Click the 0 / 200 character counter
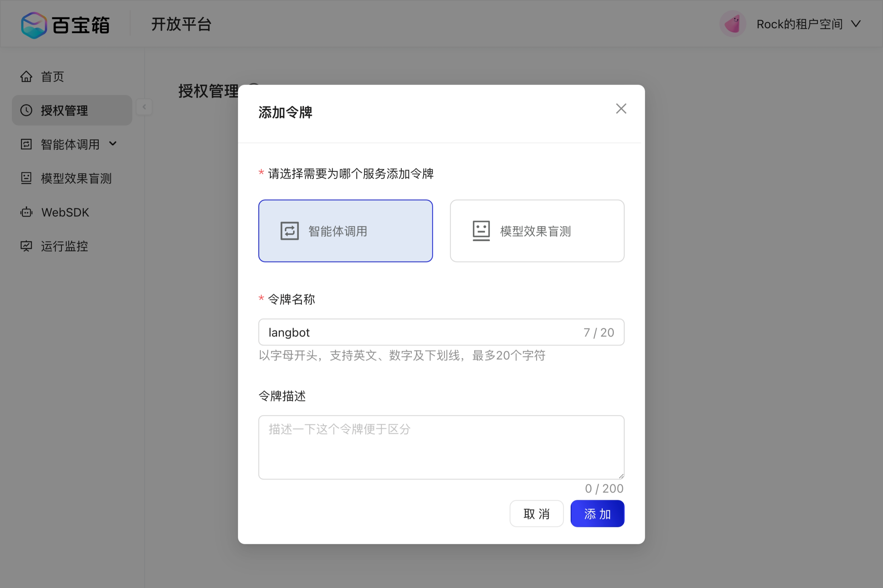Screen dimensions: 883x588 tap(604, 488)
